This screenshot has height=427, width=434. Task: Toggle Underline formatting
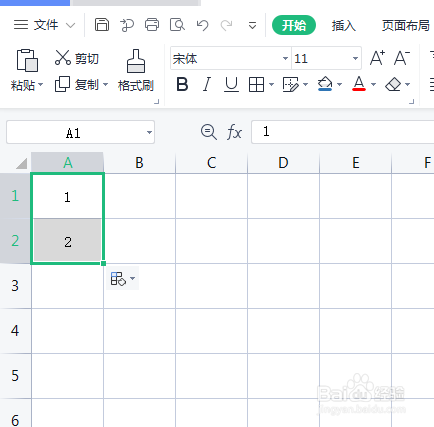pos(231,84)
